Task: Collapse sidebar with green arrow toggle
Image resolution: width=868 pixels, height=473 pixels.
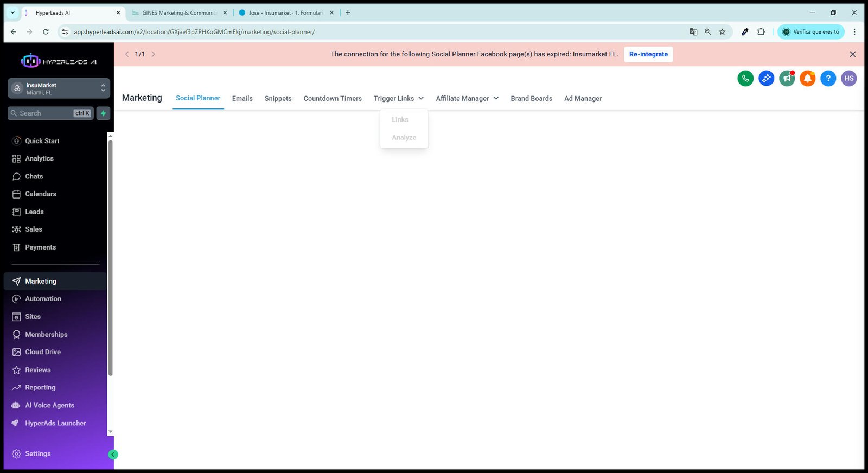Action: (x=113, y=455)
